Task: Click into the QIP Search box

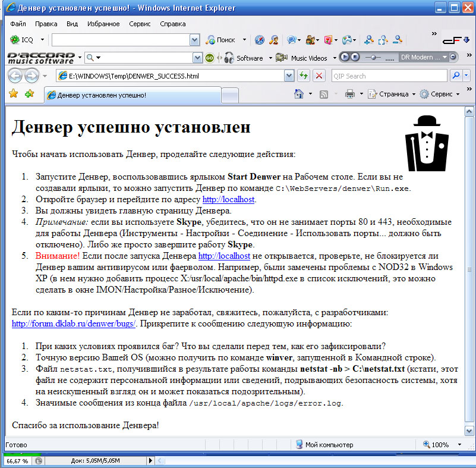Action: (389, 76)
